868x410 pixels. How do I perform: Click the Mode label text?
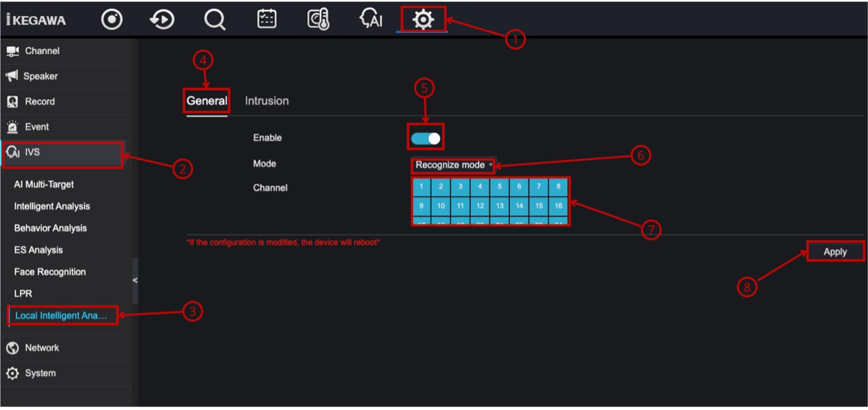coord(265,164)
